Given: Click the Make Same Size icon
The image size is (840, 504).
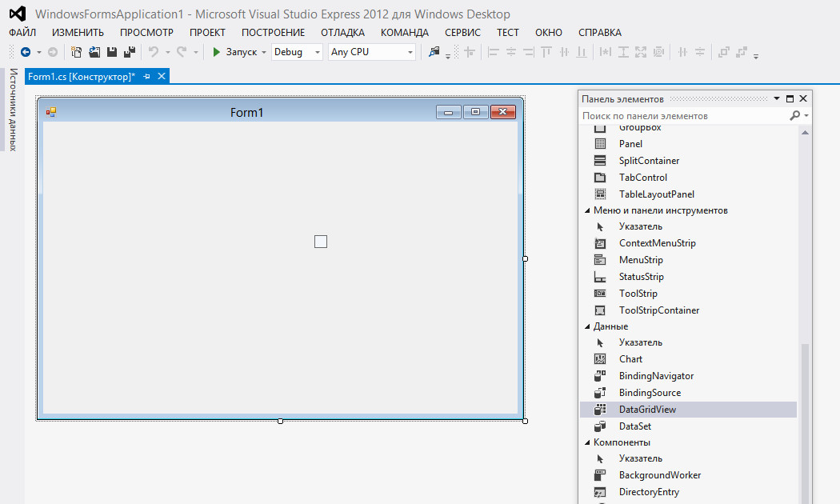Looking at the screenshot, I should coord(641,52).
